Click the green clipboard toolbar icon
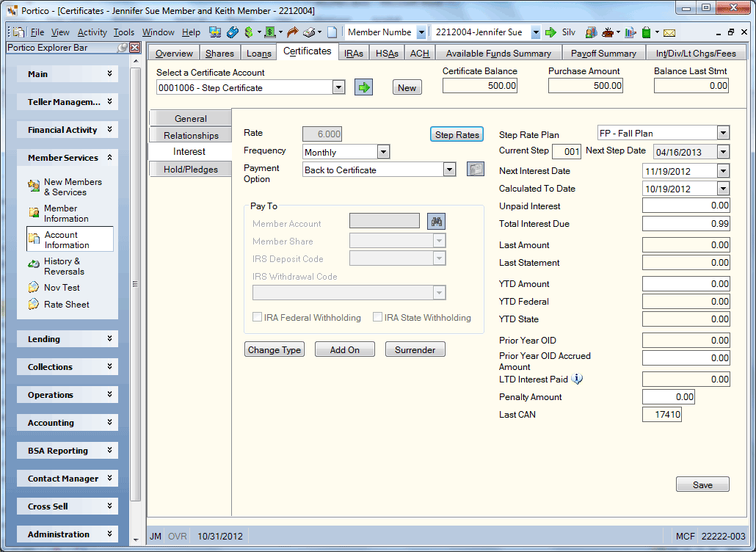 (x=647, y=32)
